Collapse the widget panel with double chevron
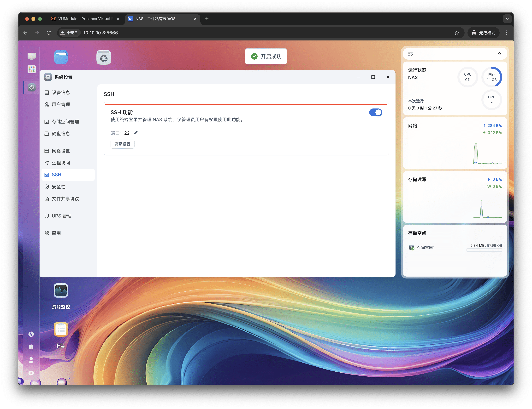 tap(499, 54)
